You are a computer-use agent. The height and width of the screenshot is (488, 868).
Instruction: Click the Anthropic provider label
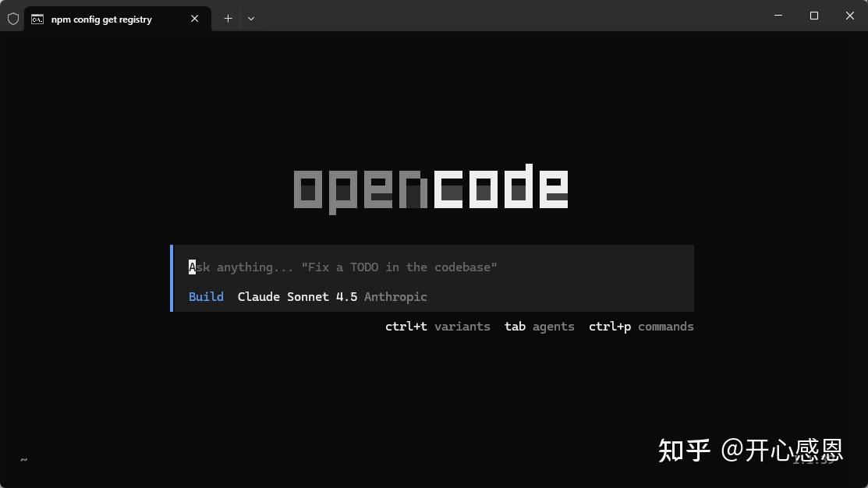click(x=395, y=296)
